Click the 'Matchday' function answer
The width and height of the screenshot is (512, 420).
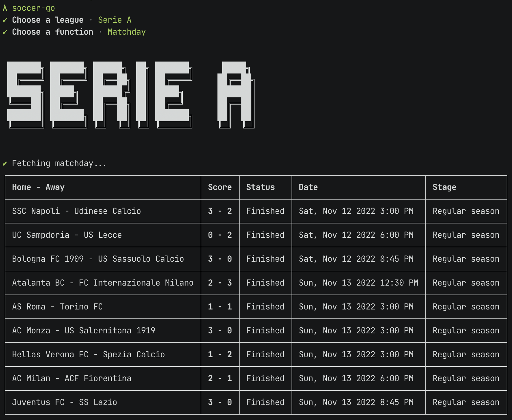point(127,32)
